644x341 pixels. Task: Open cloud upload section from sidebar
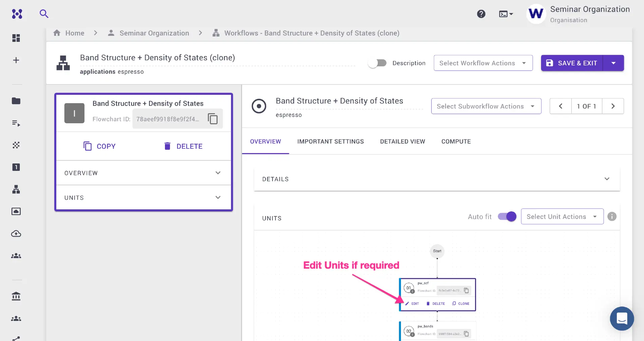point(16,234)
